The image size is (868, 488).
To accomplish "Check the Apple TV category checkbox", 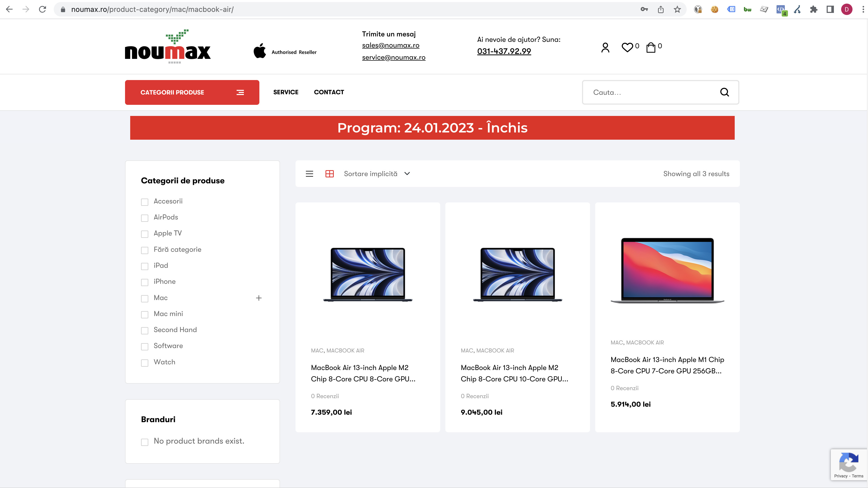I will 145,234.
